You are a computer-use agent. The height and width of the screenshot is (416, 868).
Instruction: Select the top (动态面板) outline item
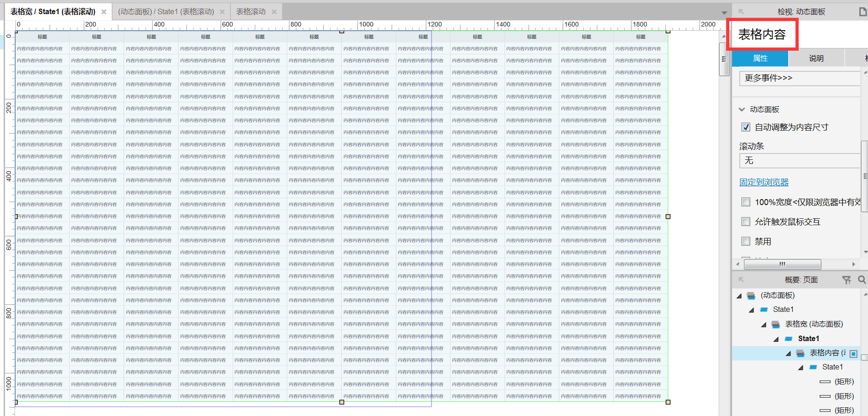click(778, 295)
